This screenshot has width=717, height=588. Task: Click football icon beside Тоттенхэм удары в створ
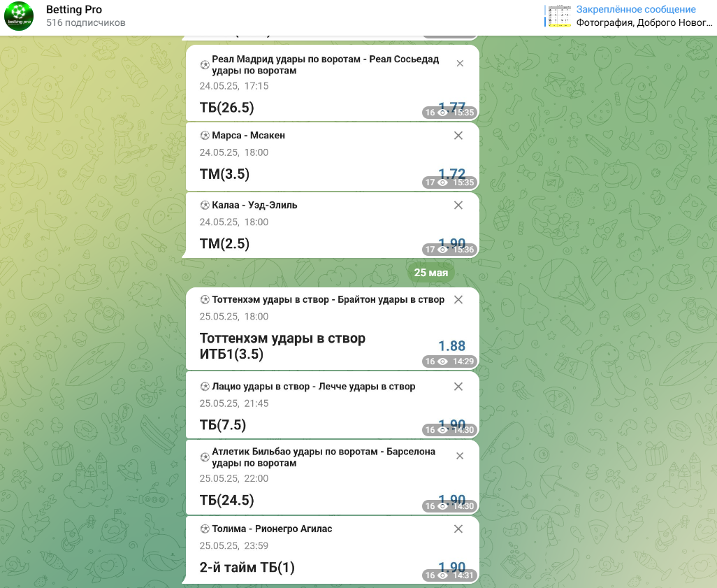pos(205,300)
